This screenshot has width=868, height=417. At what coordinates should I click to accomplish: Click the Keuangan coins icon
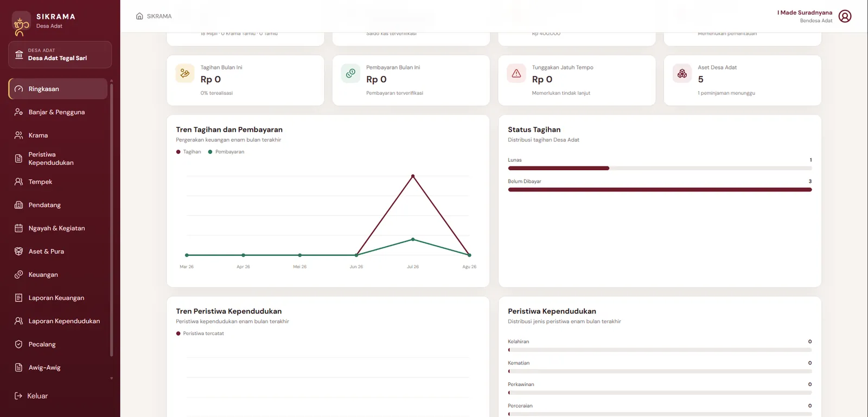tap(19, 275)
